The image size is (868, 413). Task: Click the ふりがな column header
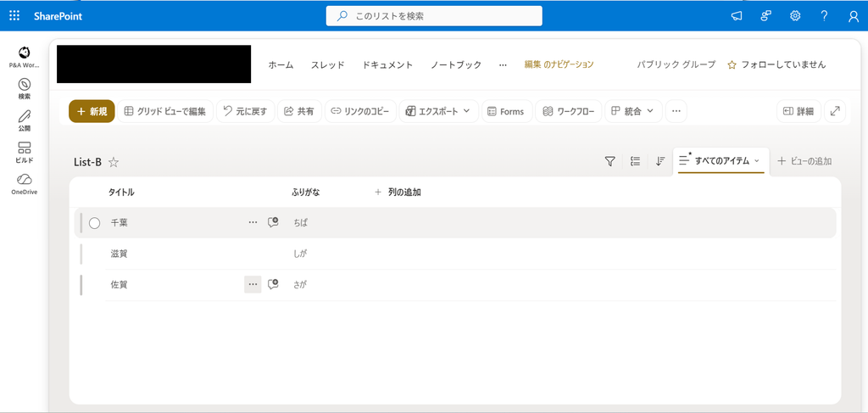click(305, 193)
